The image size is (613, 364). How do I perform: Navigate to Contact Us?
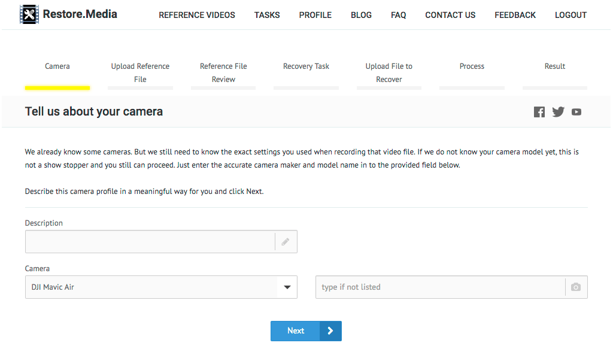[x=450, y=15]
